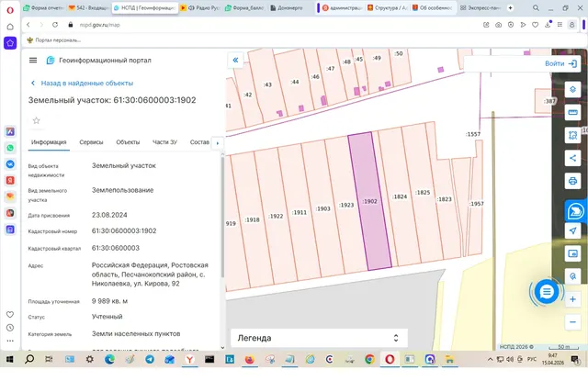Add parcel to favorites with star
Viewport: 588px width, 381px height.
coord(37,120)
